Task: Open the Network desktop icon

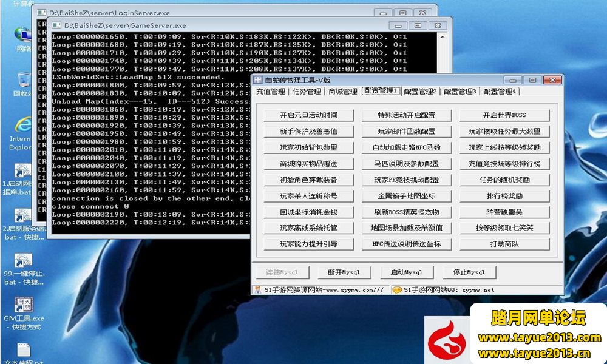Action: (23, 35)
